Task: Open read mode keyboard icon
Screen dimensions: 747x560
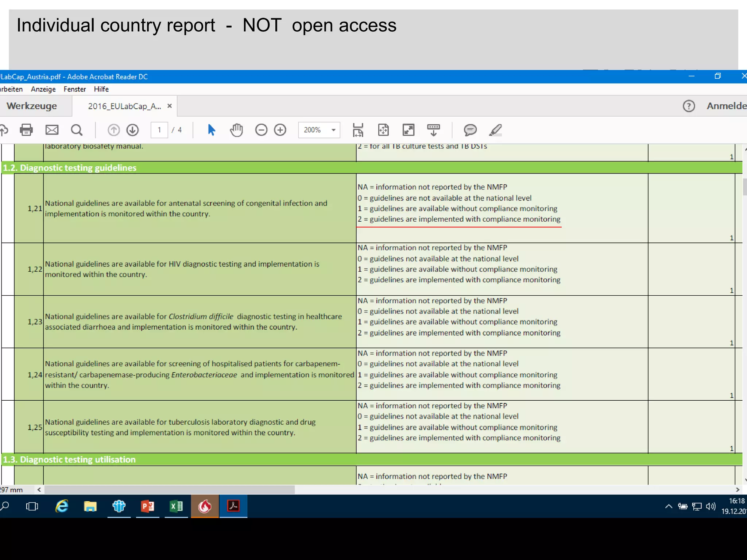Action: pos(434,130)
